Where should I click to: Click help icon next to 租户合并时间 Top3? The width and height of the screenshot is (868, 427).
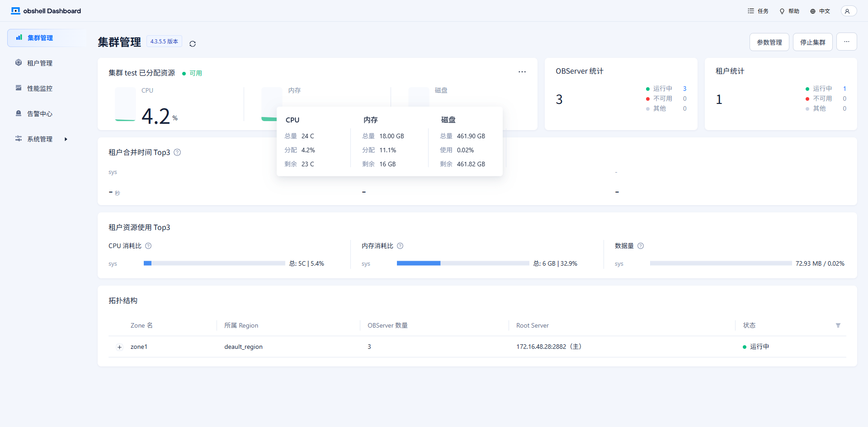[177, 153]
